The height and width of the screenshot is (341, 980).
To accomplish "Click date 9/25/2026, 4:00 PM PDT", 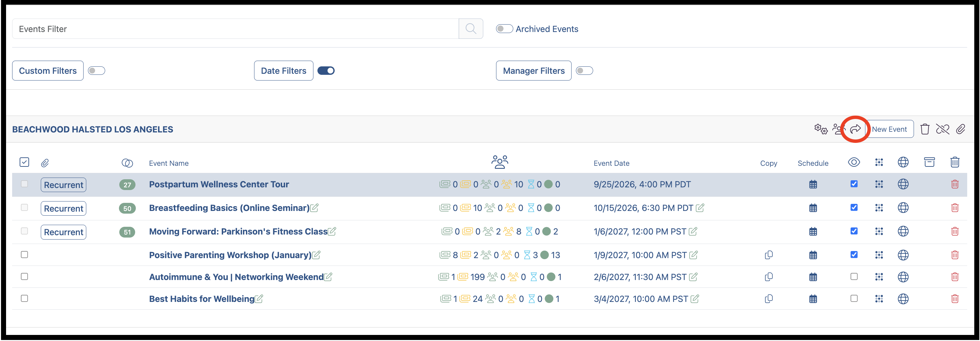I will (642, 184).
